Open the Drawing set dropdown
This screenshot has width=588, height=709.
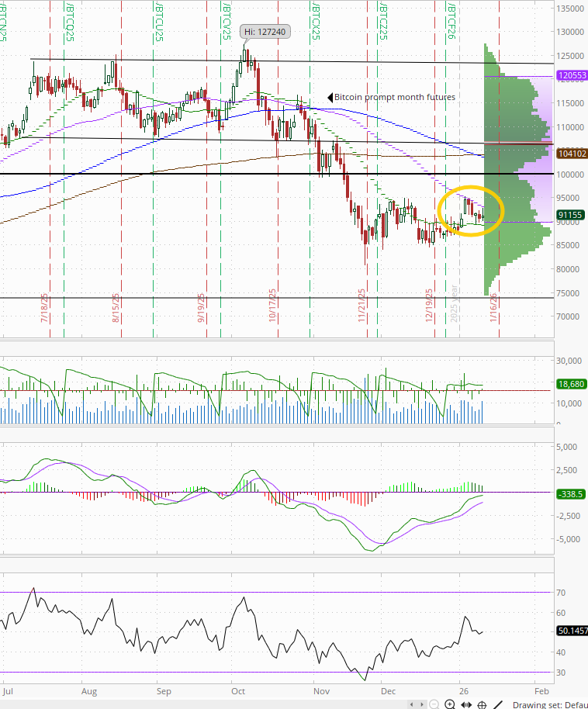(x=550, y=704)
